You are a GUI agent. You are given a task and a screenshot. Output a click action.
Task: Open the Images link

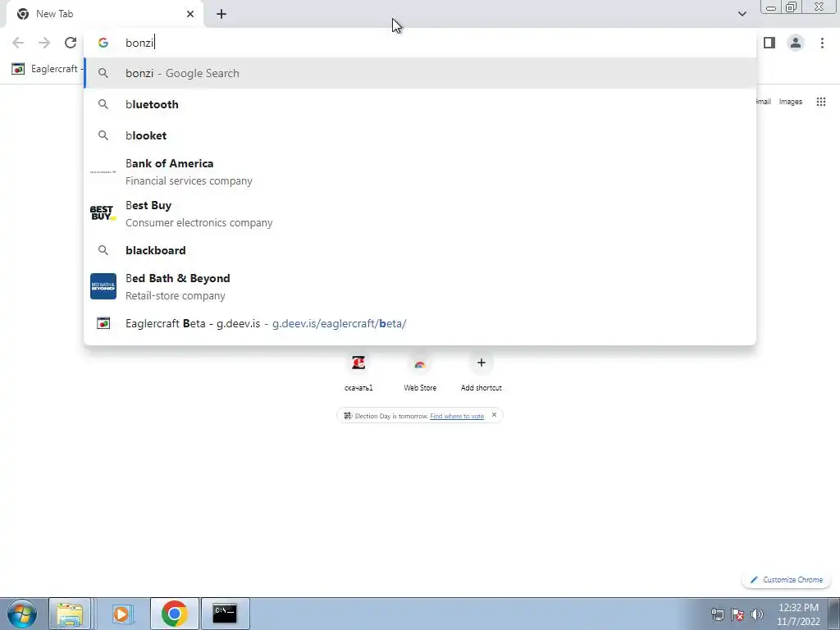pos(790,102)
